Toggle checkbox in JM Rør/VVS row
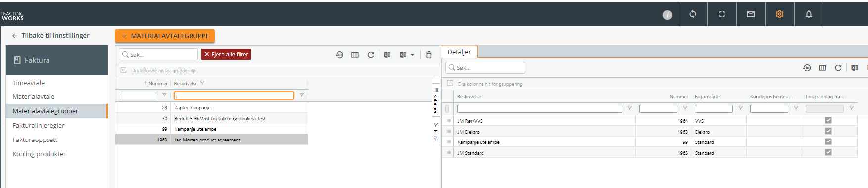This screenshot has height=188, width=868. [828, 120]
